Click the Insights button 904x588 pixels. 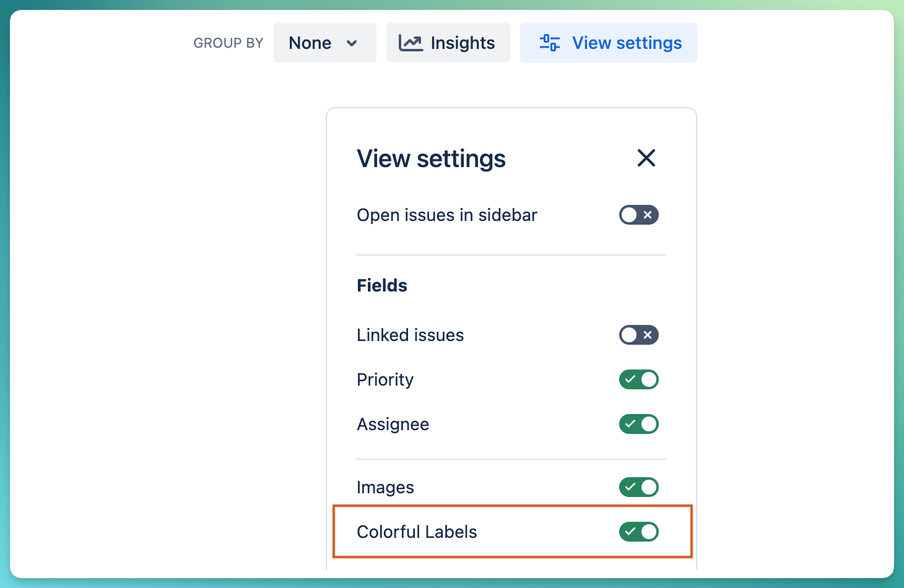[448, 43]
